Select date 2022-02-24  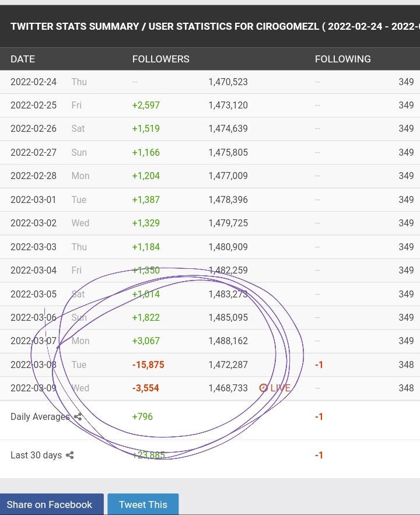coord(33,82)
